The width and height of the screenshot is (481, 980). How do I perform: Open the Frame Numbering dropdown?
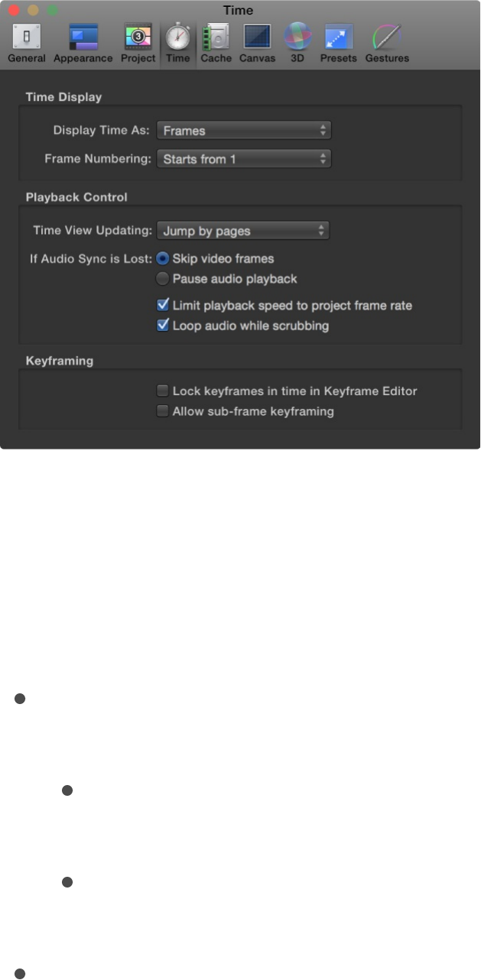[x=244, y=159]
